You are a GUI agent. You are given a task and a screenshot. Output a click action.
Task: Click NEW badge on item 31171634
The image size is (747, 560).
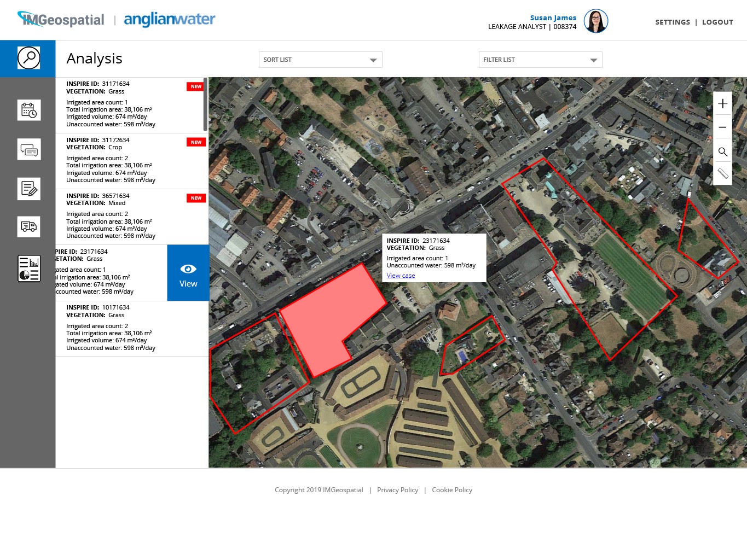pos(196,86)
